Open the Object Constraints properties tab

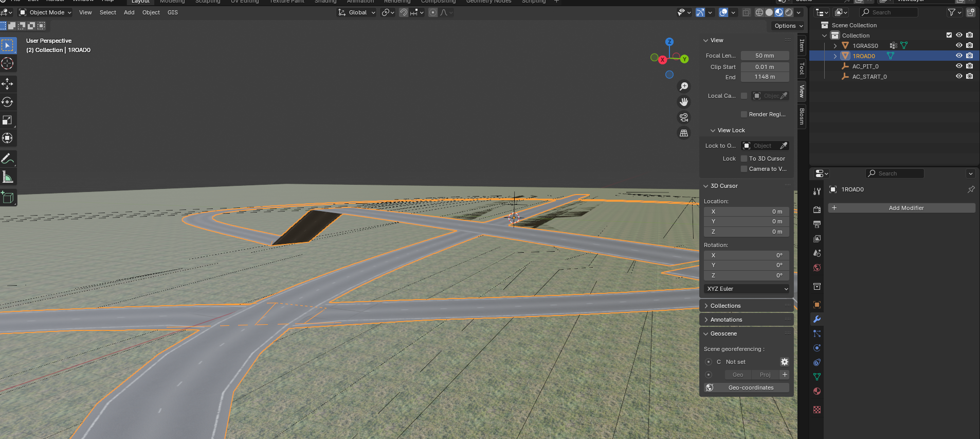817,362
